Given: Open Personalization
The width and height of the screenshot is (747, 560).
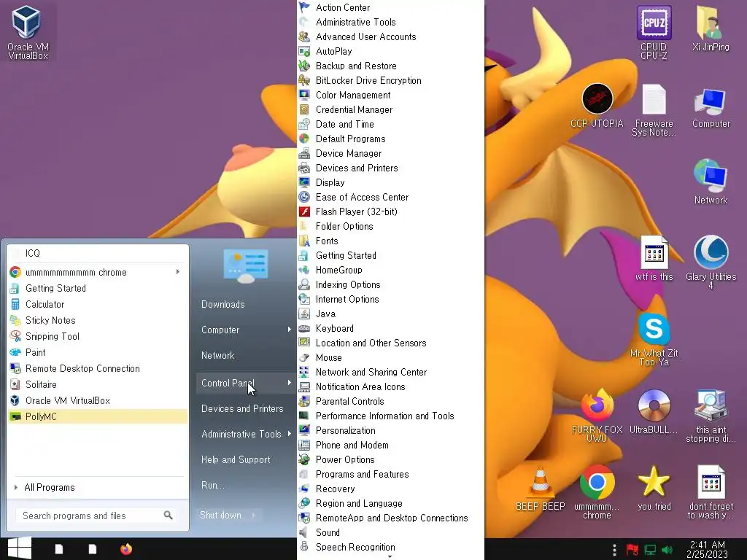Looking at the screenshot, I should (345, 430).
